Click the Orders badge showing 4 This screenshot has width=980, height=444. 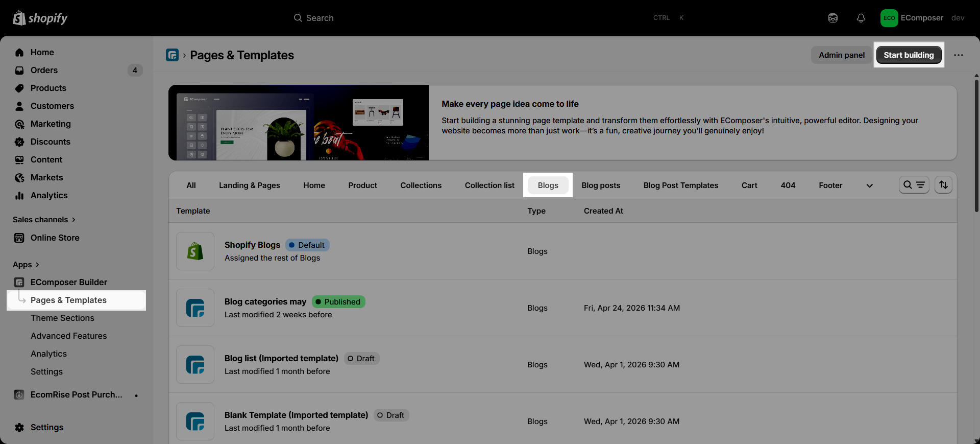135,71
